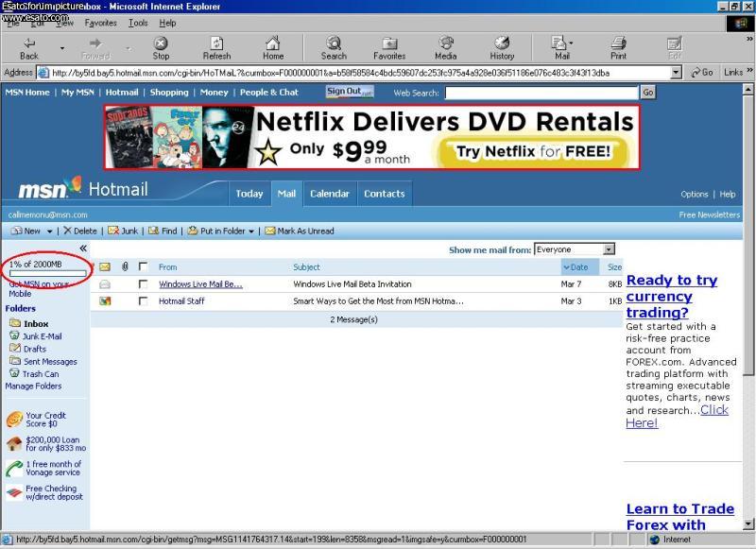This screenshot has height=549, width=756.
Task: Tick the Hotmail Staff message checkbox
Action: click(x=143, y=301)
